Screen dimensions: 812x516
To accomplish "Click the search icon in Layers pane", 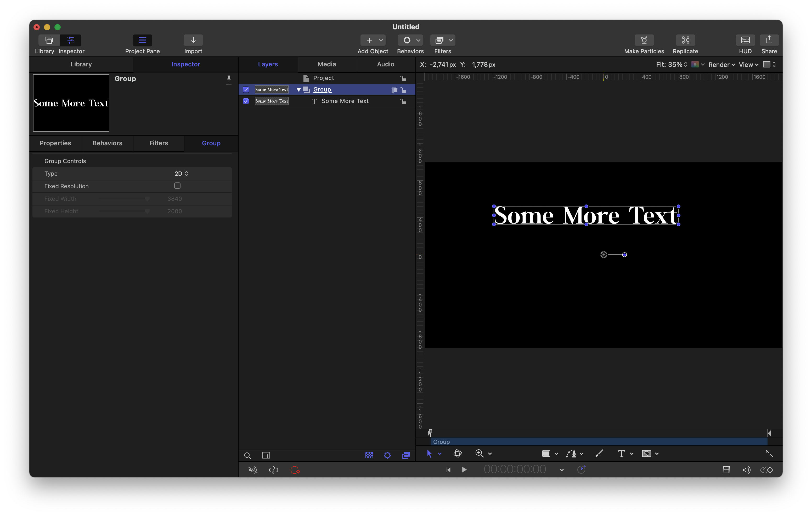I will (247, 456).
